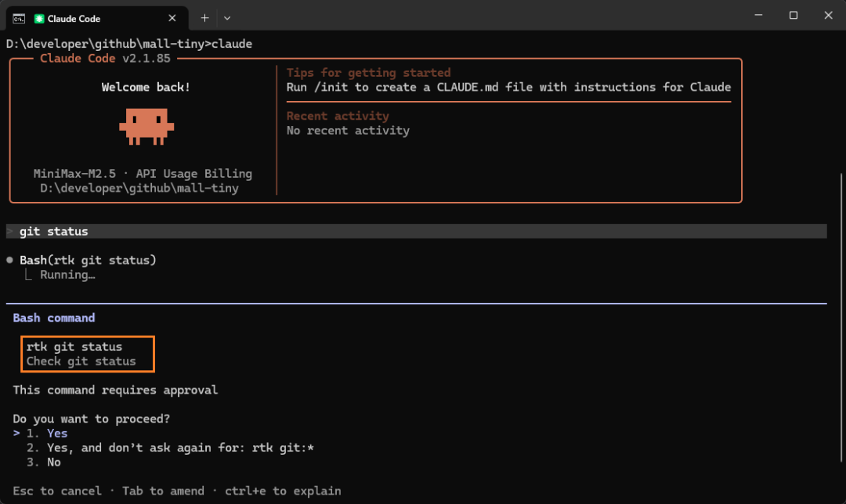Click the terminal icon in title bar
Viewport: 846px width, 504px height.
coord(18,18)
